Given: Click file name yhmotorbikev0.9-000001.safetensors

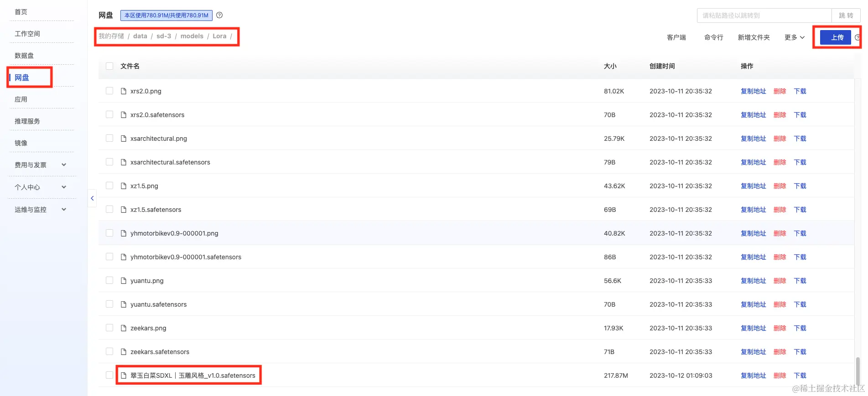Looking at the screenshot, I should click(186, 257).
